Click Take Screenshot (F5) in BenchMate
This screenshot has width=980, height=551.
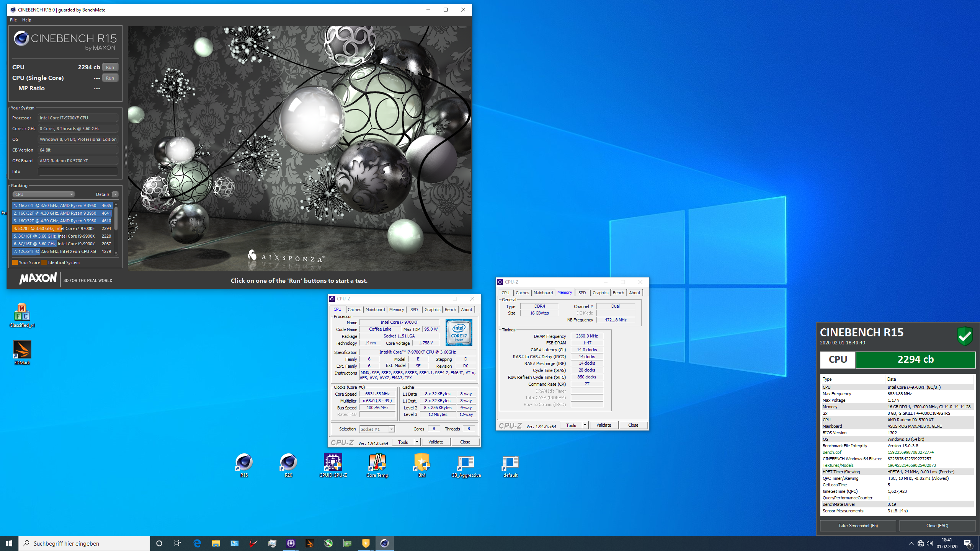(x=858, y=526)
